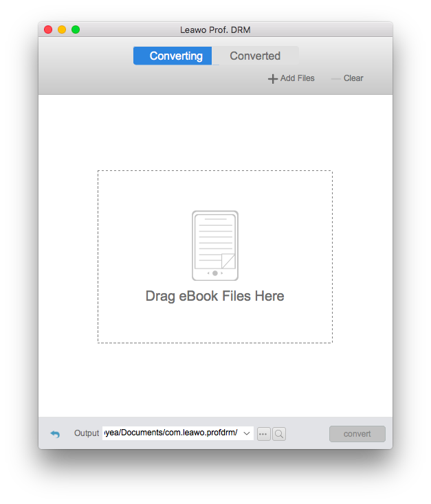
Task: Close the window with the red button
Action: point(48,30)
